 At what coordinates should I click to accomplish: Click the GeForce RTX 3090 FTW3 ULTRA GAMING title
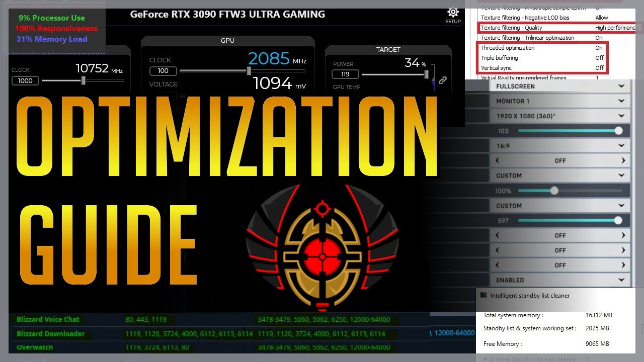coord(227,14)
